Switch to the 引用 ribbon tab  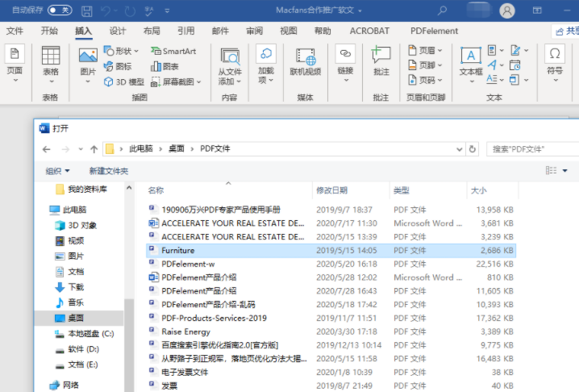tap(186, 31)
